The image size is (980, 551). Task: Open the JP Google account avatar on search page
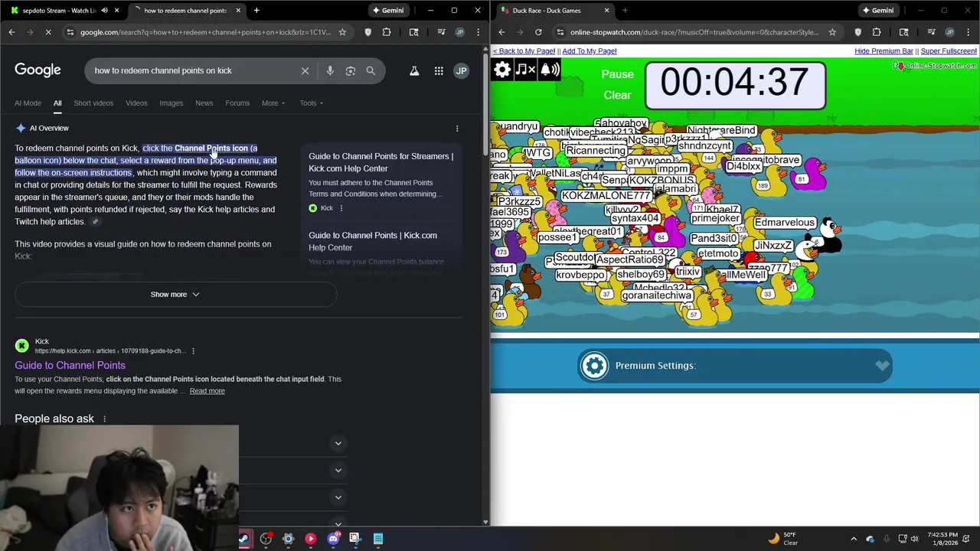point(461,70)
